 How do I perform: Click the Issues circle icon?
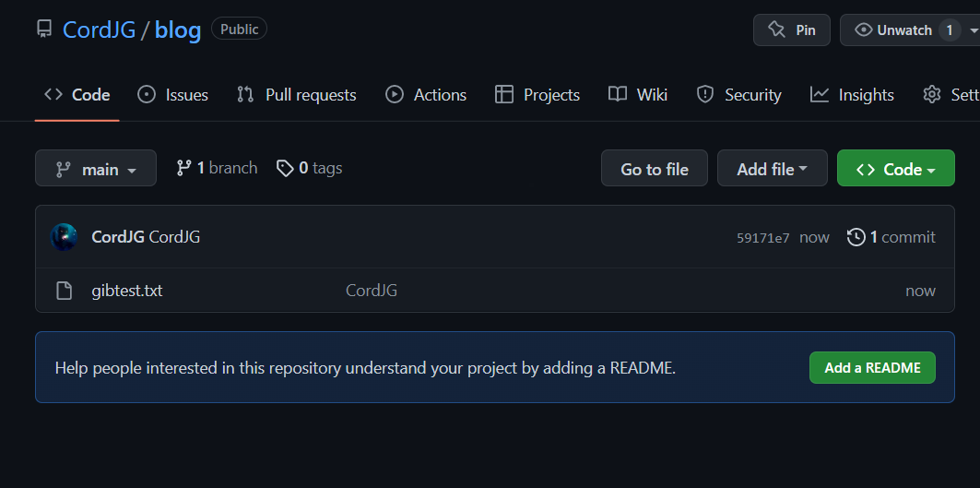(x=147, y=95)
